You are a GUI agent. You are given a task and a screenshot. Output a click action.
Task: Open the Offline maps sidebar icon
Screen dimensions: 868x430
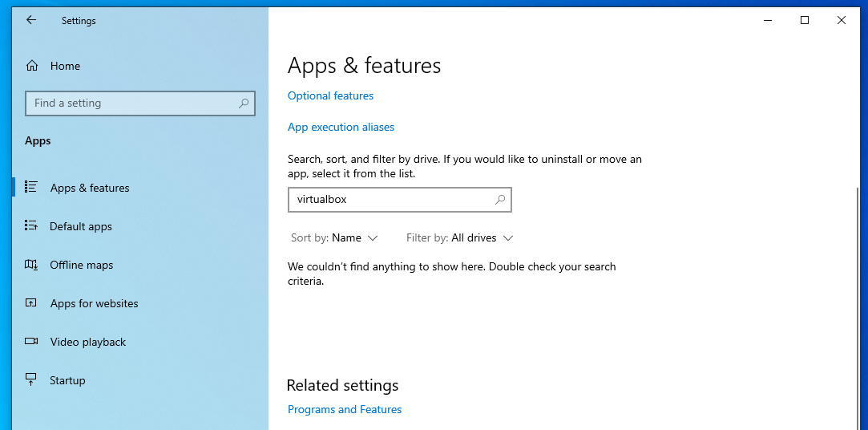tap(31, 265)
